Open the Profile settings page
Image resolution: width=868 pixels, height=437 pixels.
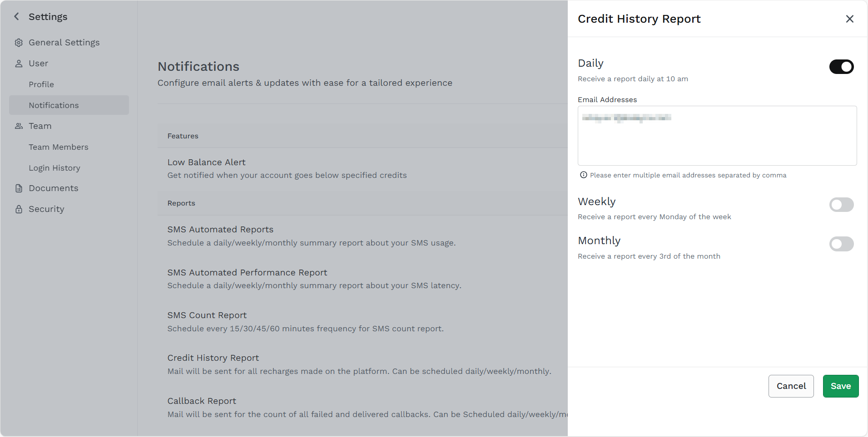(41, 84)
